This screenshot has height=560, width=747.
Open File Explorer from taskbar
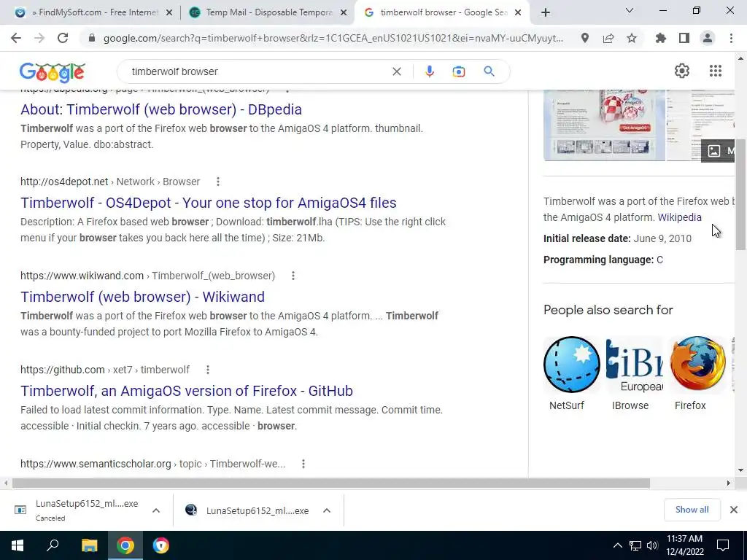pyautogui.click(x=89, y=545)
